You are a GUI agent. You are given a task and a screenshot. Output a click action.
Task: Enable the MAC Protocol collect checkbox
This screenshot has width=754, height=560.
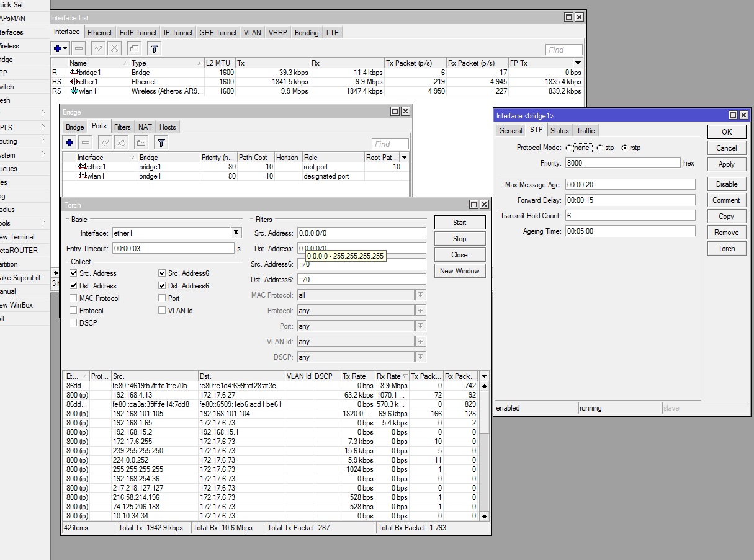coord(74,298)
